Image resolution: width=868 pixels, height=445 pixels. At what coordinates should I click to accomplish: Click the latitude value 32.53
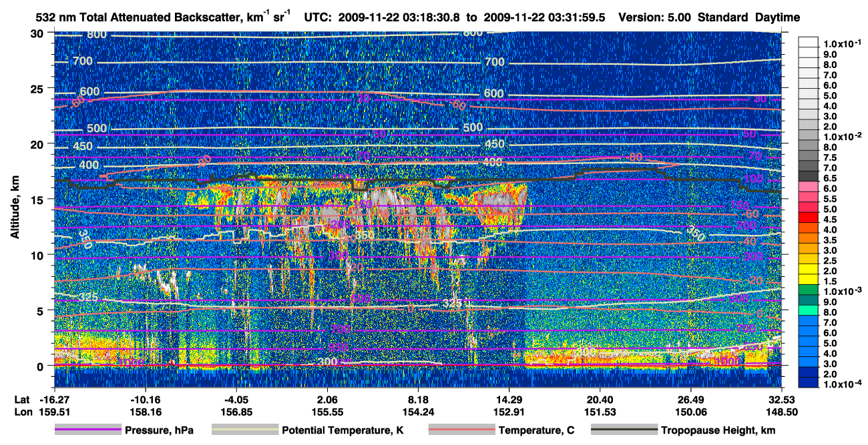pyautogui.click(x=782, y=399)
